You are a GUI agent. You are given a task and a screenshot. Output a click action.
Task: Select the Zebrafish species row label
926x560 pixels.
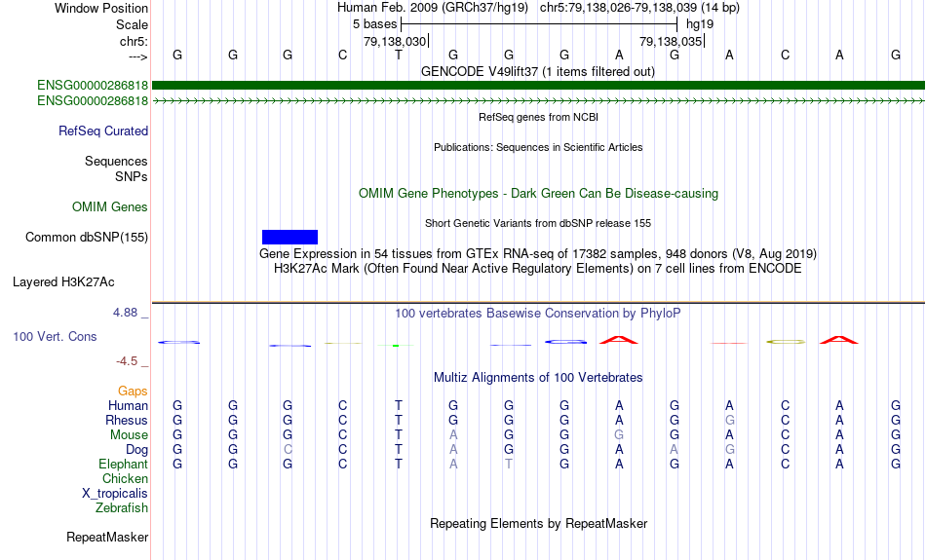coord(122,508)
